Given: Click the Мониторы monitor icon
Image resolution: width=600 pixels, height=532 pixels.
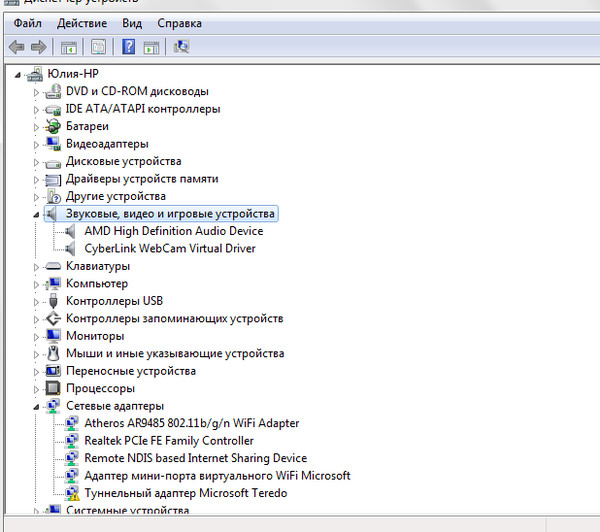Looking at the screenshot, I should 53,336.
